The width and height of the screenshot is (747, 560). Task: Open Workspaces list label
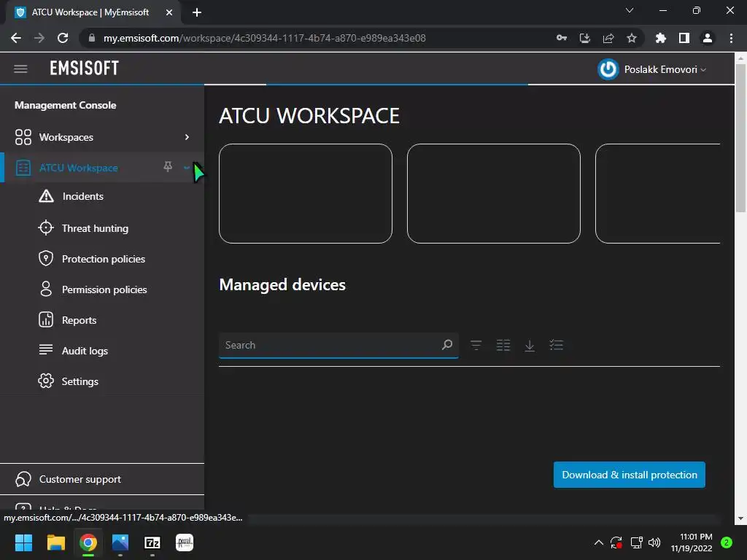66,137
